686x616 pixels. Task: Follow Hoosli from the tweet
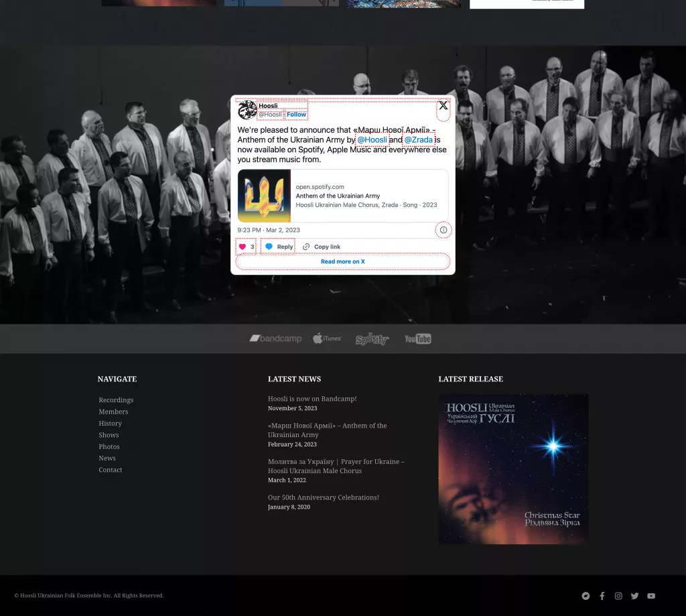pyautogui.click(x=296, y=115)
